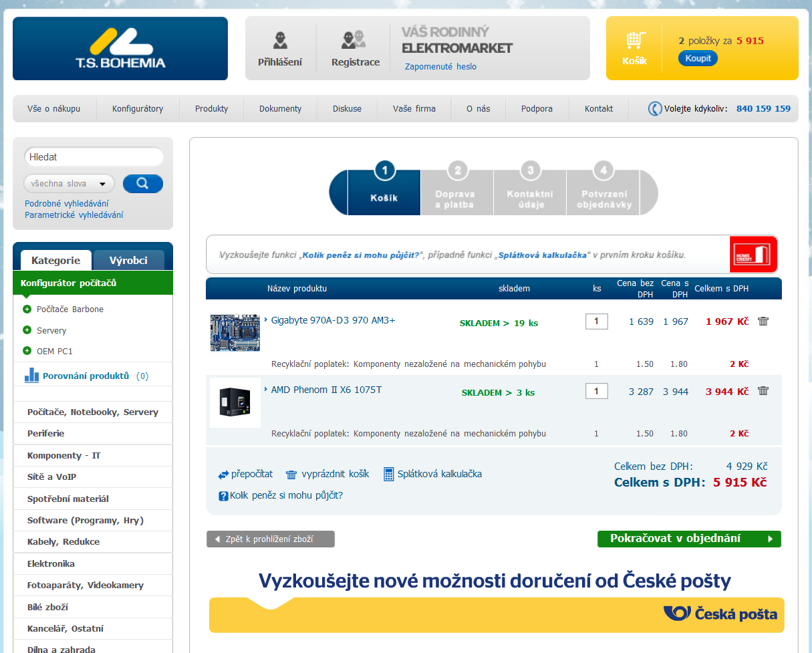Click the phone icon beside Volejte kdykoliv
This screenshot has height=653, width=812.
tap(655, 108)
